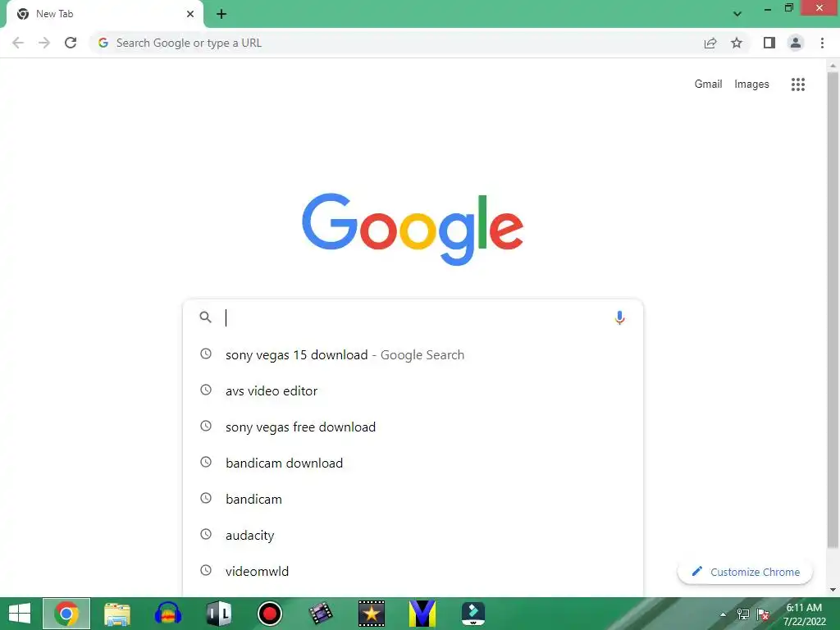Click the page vertical scrollbar
The height and width of the screenshot is (630, 840).
(x=833, y=311)
